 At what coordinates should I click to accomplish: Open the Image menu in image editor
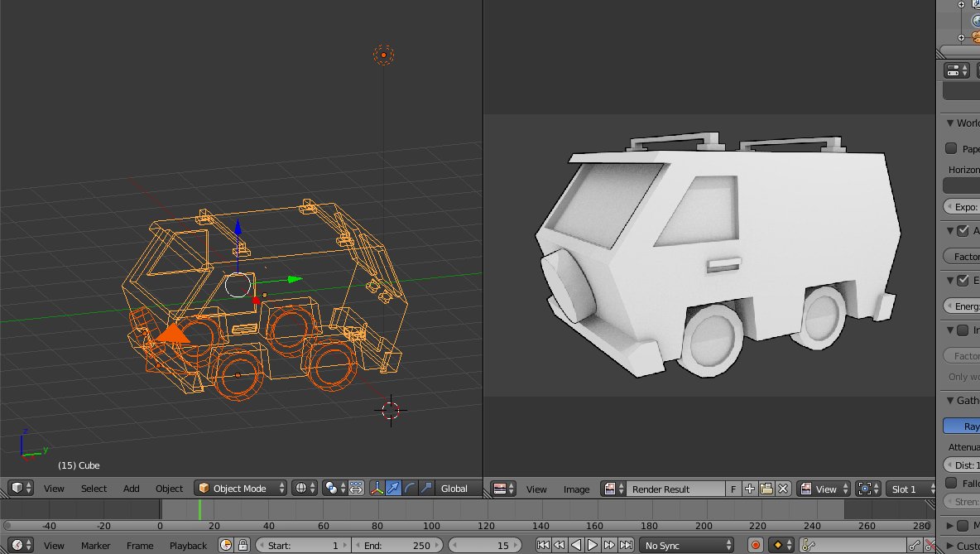click(576, 489)
